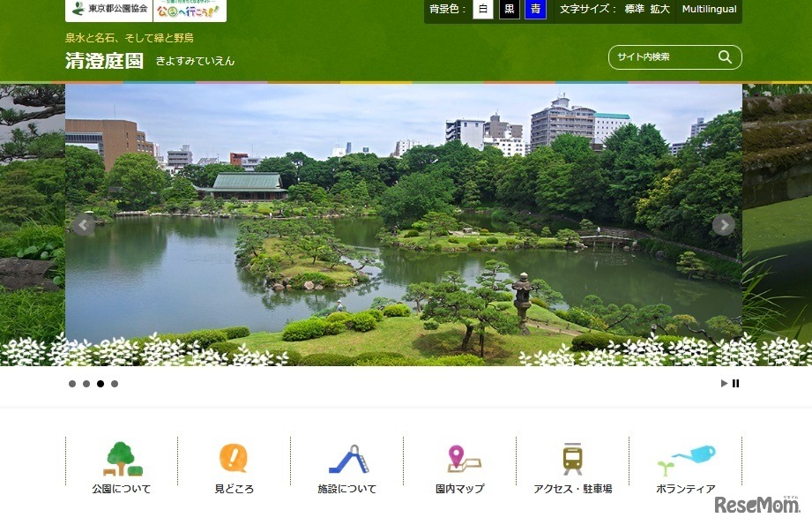This screenshot has width=812, height=525.
Task: Click the 施設について label
Action: (347, 489)
